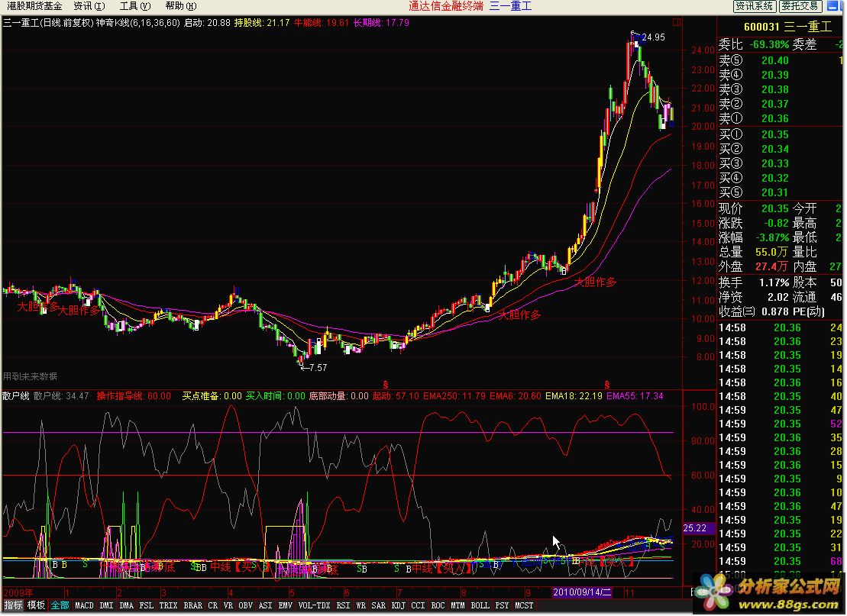Screen dimensions: 847x616
Task: Select the BOLL indicator tab
Action: point(480,606)
